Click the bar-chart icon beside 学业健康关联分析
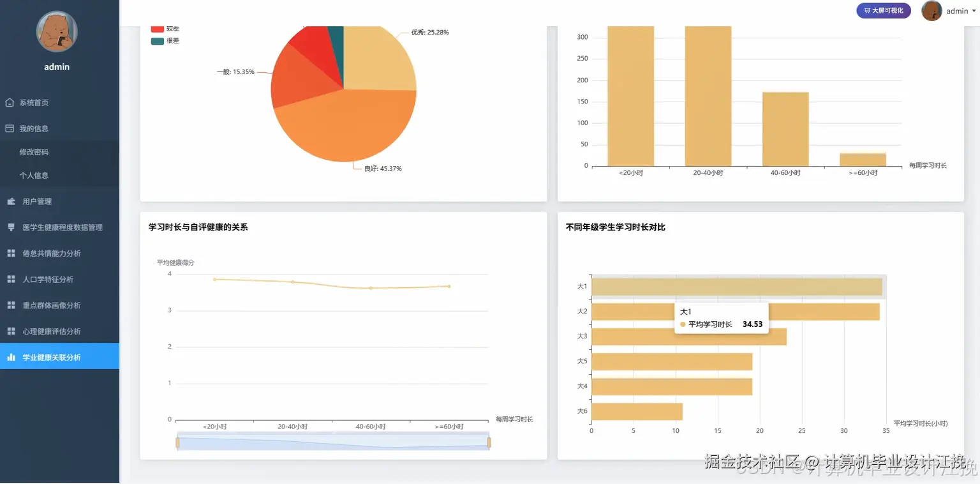980x484 pixels. (11, 358)
